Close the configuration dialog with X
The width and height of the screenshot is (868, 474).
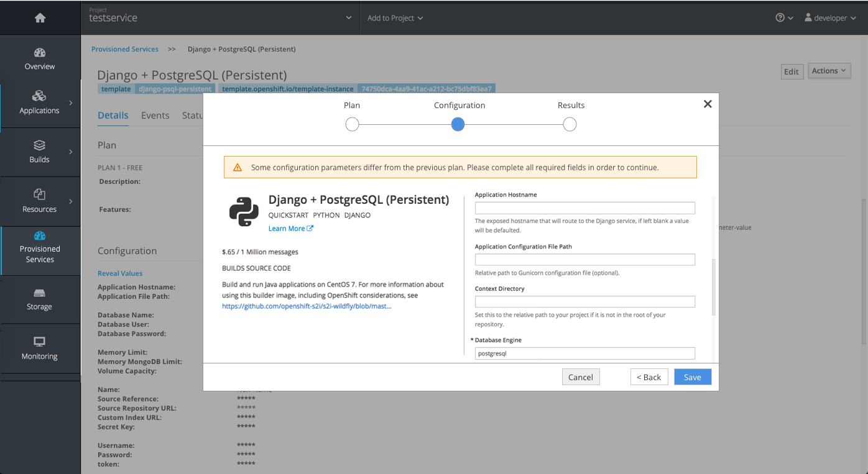[708, 104]
